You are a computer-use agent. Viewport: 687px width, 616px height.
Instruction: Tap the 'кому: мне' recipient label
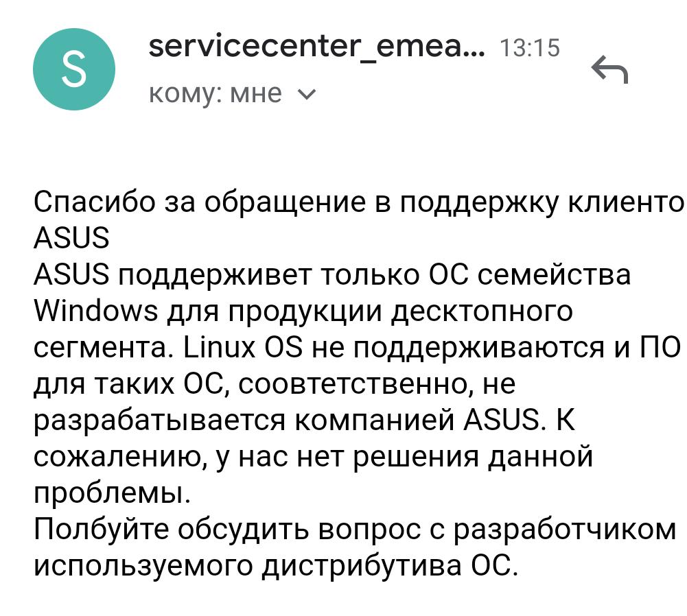(216, 93)
